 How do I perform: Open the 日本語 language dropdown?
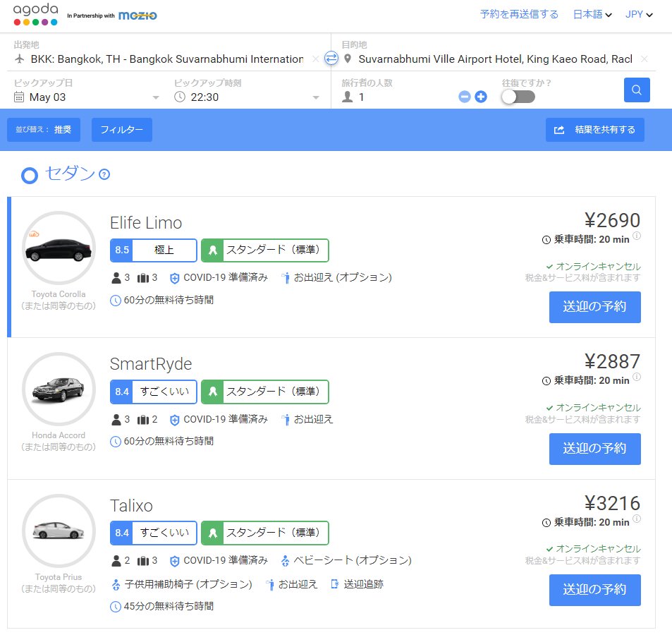[x=592, y=15]
